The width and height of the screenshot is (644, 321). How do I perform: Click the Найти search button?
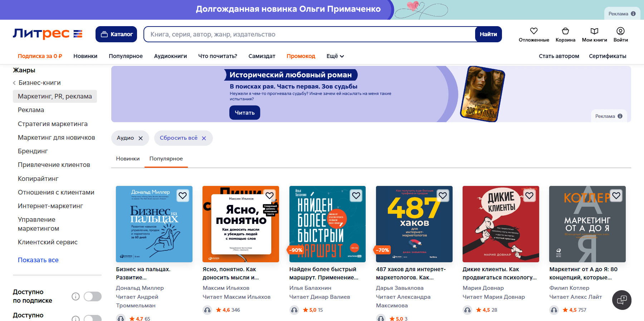coord(488,34)
